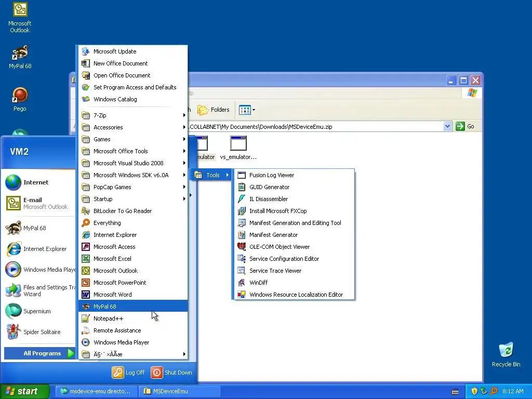Expand Microsoft Windows SDK v6.0A folder
This screenshot has height=399, width=532.
click(x=132, y=175)
